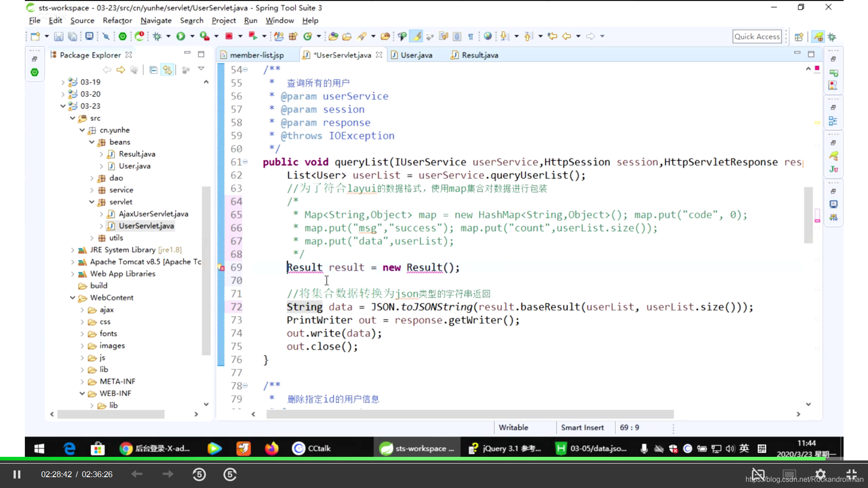The width and height of the screenshot is (868, 488).
Task: Open the Debug dropdown arrow beside bug icon
Action: pos(168,37)
